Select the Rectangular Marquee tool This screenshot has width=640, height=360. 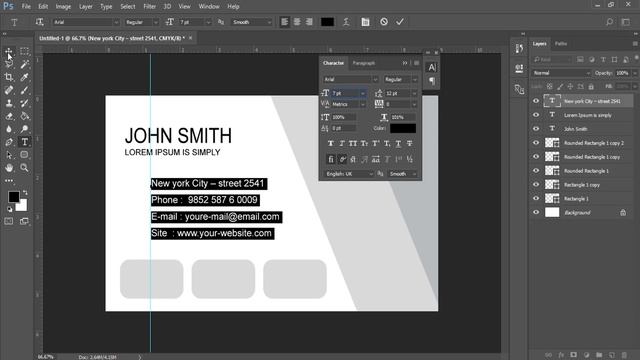click(24, 51)
